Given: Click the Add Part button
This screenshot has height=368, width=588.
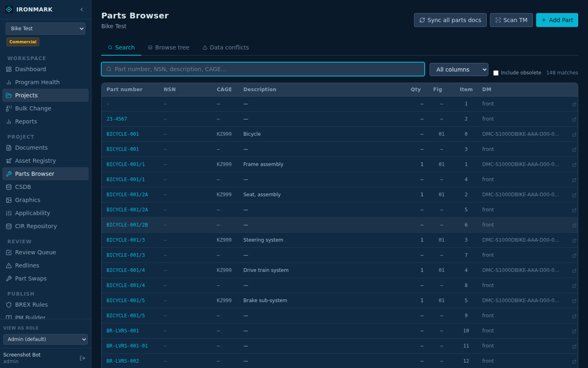Looking at the screenshot, I should 557,20.
